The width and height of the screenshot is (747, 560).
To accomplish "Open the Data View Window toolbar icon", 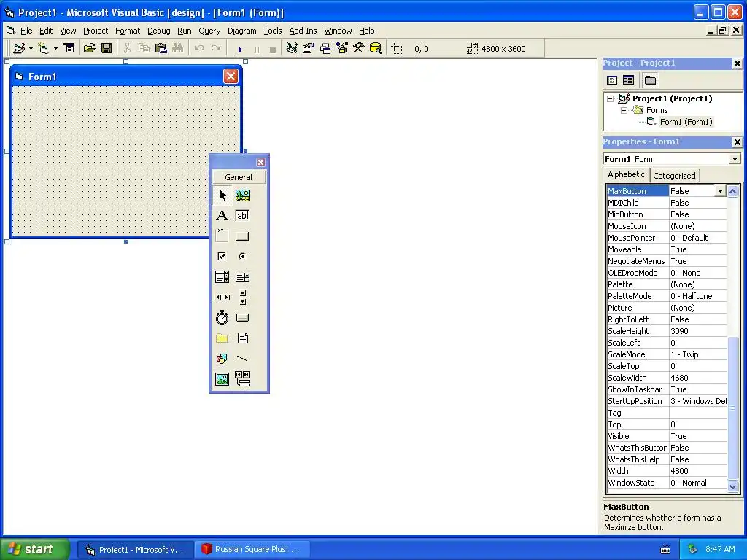I will 376,49.
